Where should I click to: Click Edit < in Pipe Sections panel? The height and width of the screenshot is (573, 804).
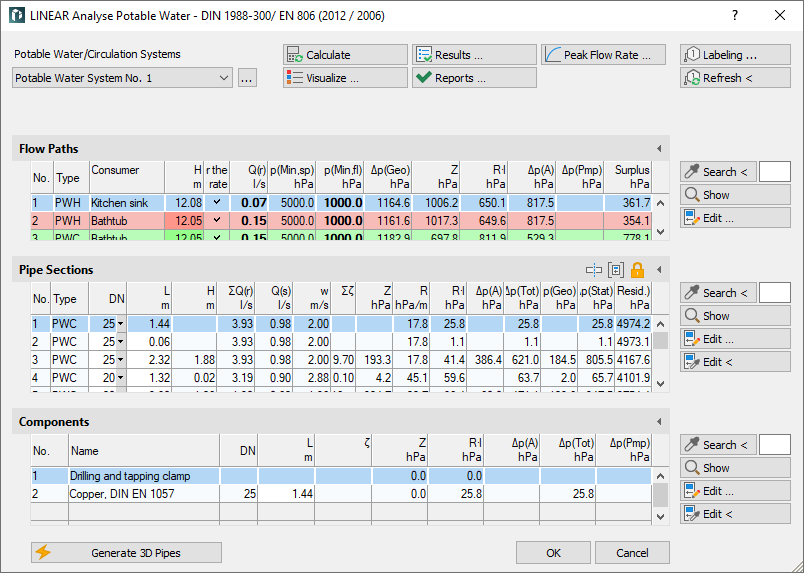tap(735, 362)
